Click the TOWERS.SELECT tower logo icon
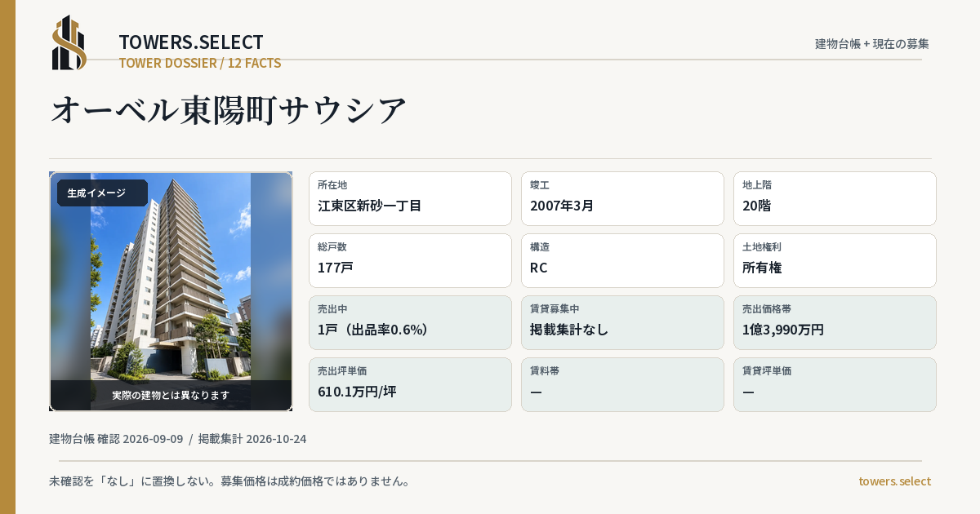Viewport: 980px width, 514px height. [x=69, y=42]
